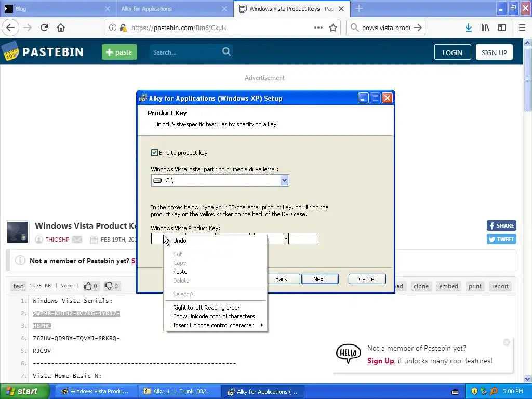The width and height of the screenshot is (532, 399).
Task: Submit search with the go arrow
Action: 418,28
